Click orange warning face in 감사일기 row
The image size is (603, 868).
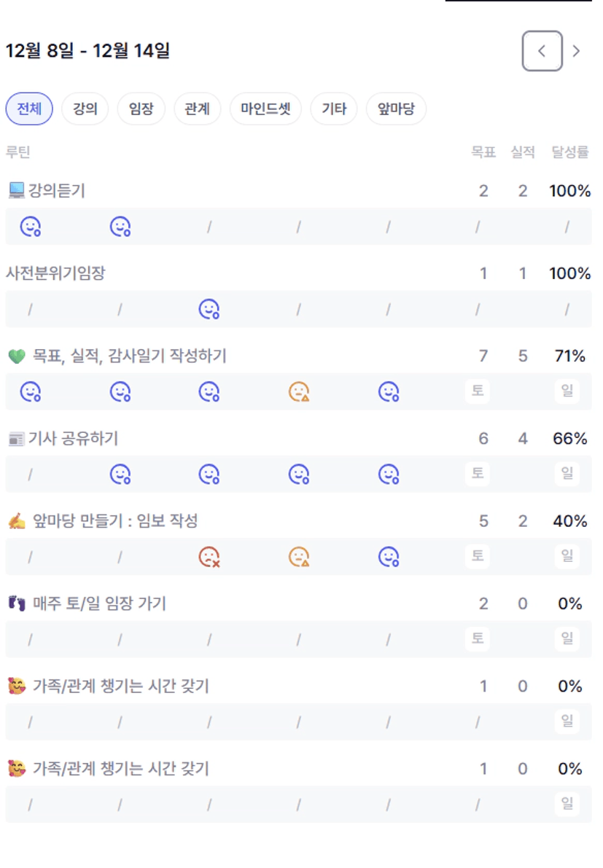click(x=299, y=392)
